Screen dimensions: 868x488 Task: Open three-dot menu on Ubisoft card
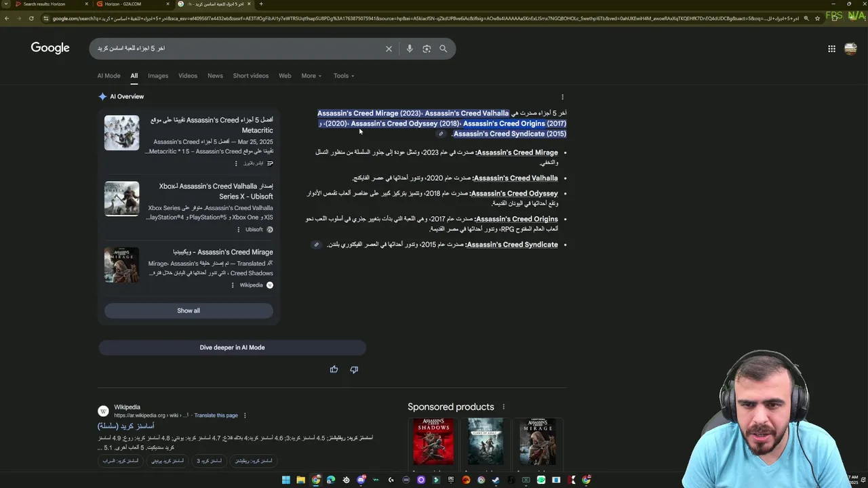(237, 230)
